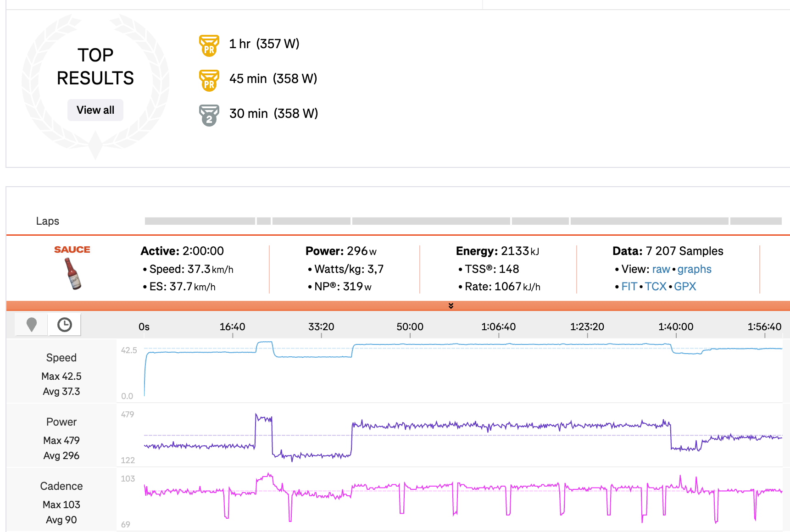Click the Watts/kg: 3,7 stat
The width and height of the screenshot is (790, 532).
pos(349,269)
